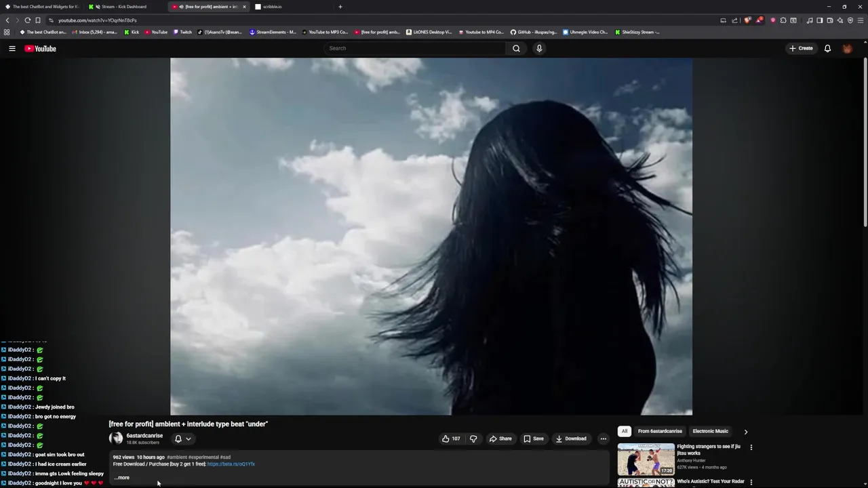868x488 pixels.
Task: Click chat message 'I can't copy it'
Action: pos(50,379)
